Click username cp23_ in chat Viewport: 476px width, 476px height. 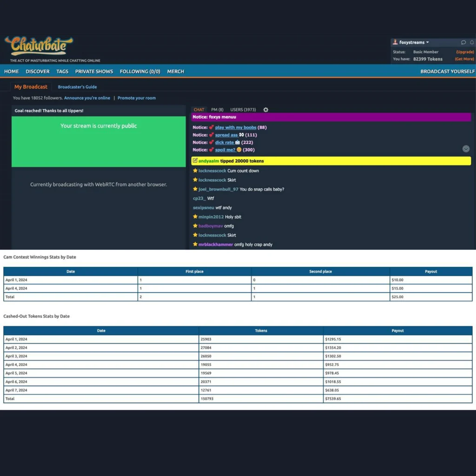199,198
